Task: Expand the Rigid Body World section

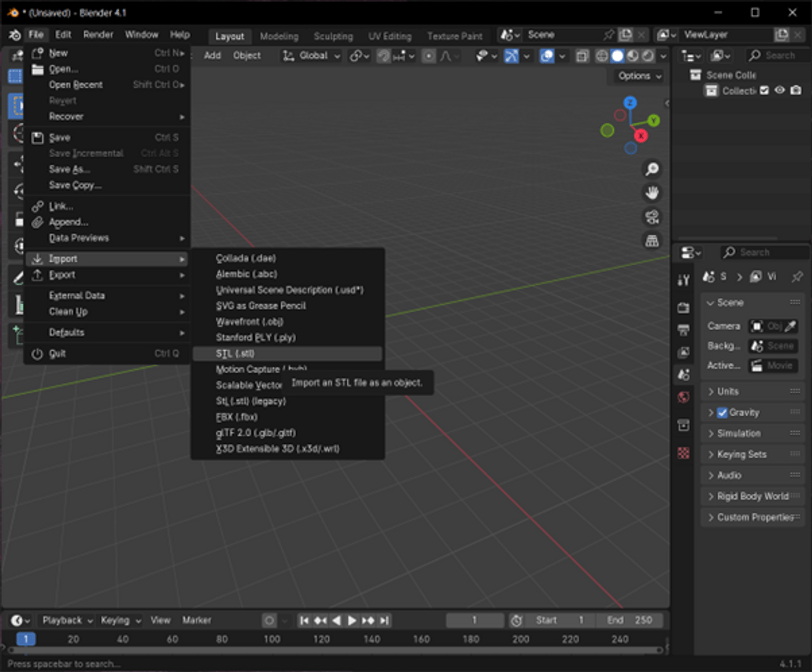Action: coord(753,496)
